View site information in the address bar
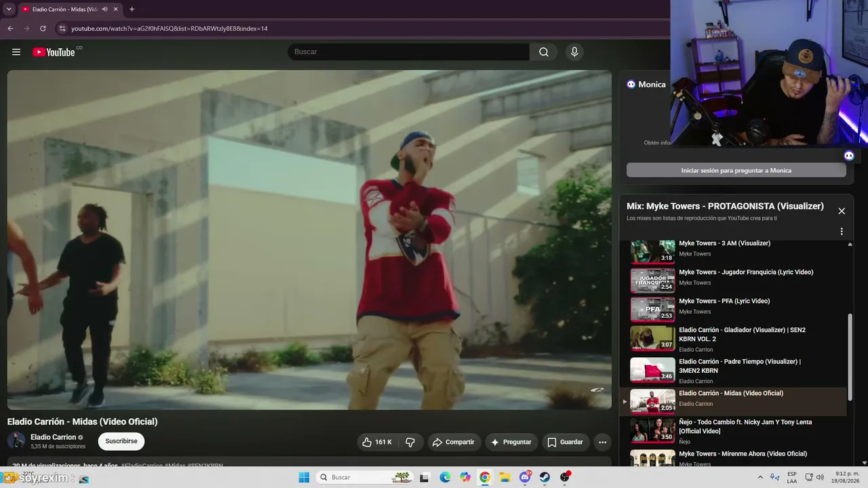This screenshot has height=488, width=868. (x=62, y=28)
